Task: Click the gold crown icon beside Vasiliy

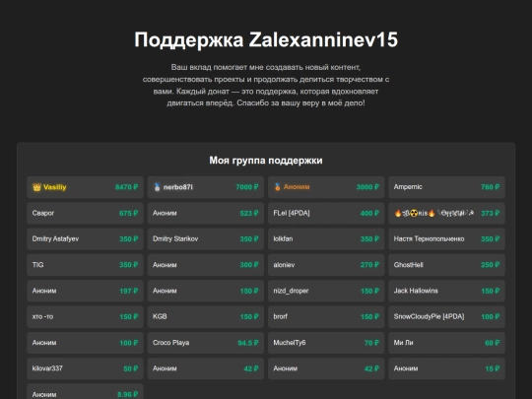Action: click(x=36, y=187)
